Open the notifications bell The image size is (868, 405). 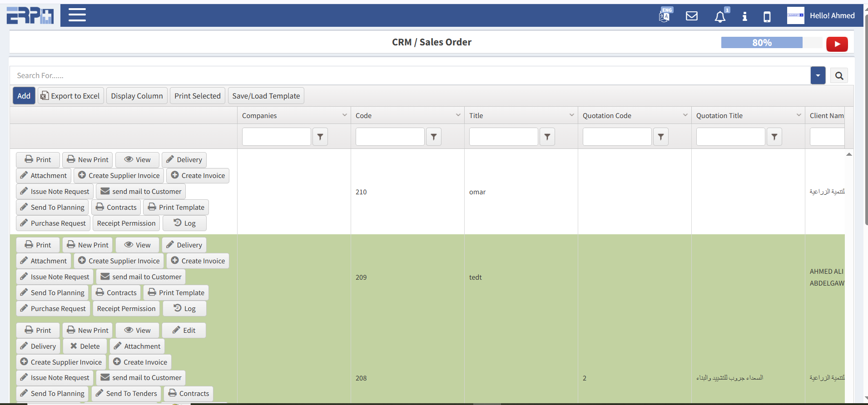coord(720,17)
